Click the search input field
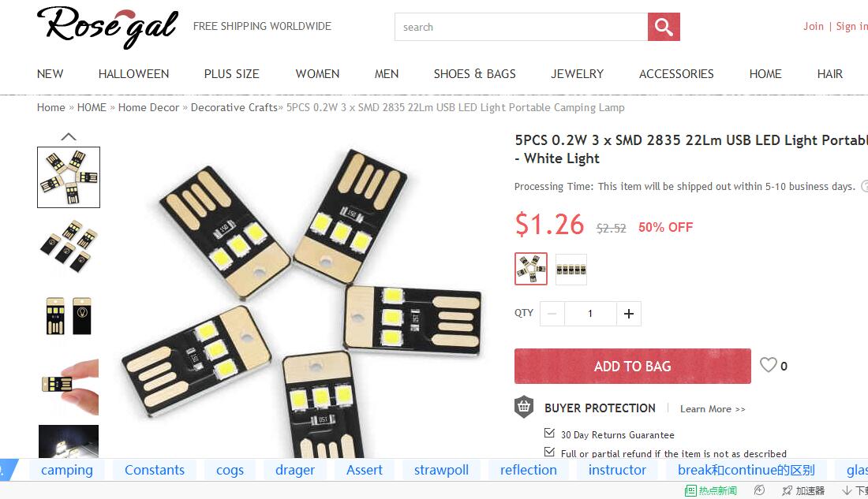The image size is (868, 499). tap(521, 27)
